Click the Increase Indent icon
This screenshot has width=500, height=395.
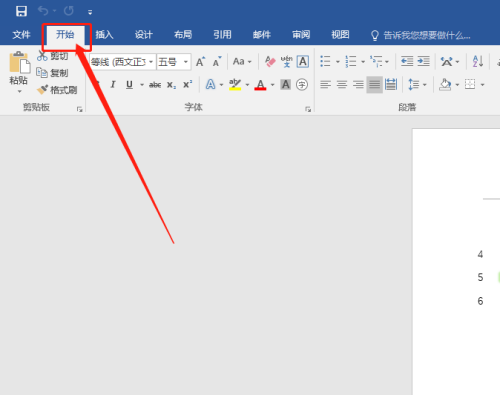click(x=423, y=62)
